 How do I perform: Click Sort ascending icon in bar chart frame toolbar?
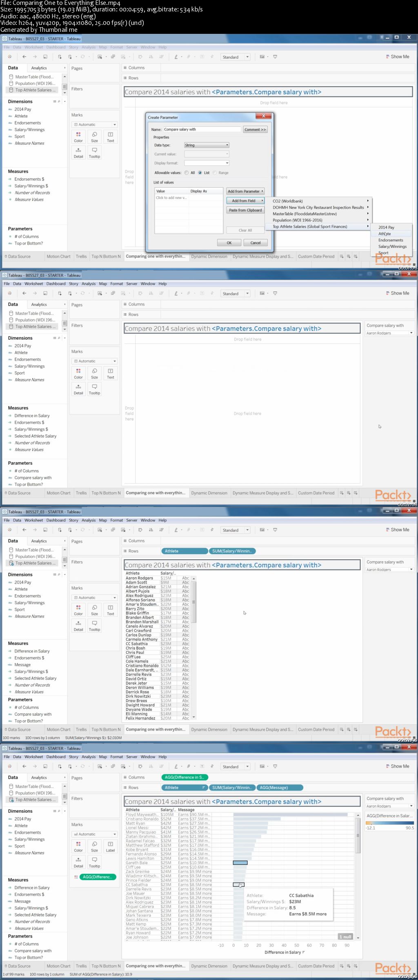click(151, 766)
